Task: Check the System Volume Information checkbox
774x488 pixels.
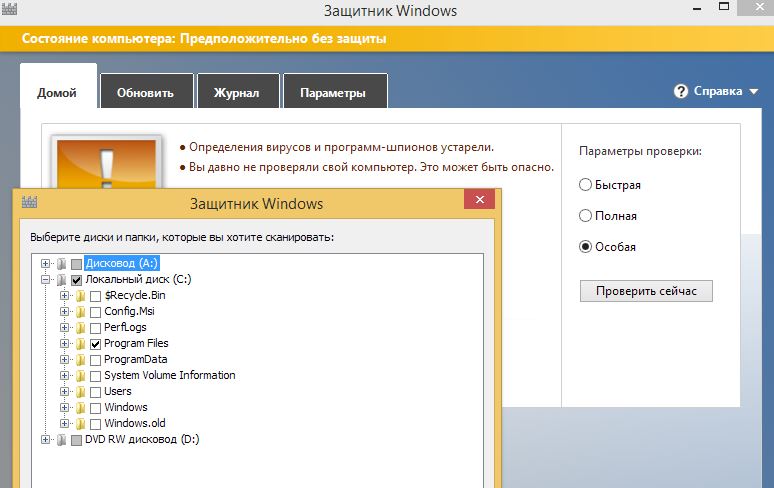Action: coord(96,376)
